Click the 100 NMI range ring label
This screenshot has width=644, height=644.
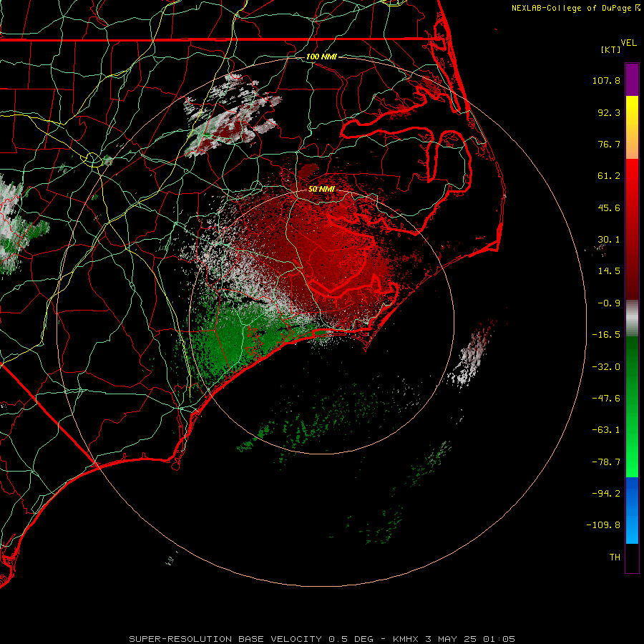tap(321, 57)
